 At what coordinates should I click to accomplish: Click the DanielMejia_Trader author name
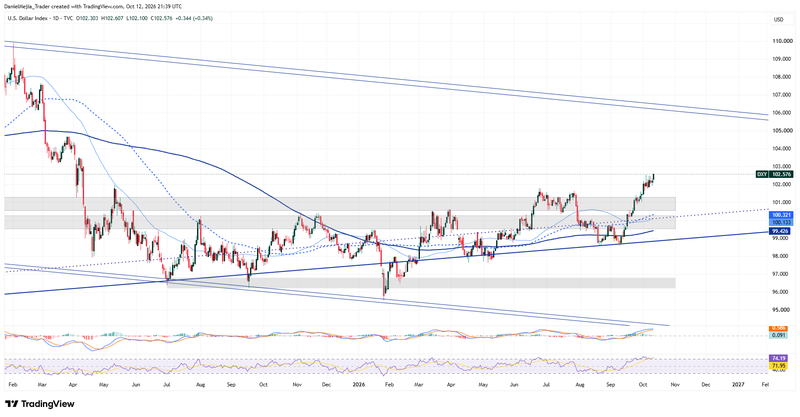coord(27,7)
